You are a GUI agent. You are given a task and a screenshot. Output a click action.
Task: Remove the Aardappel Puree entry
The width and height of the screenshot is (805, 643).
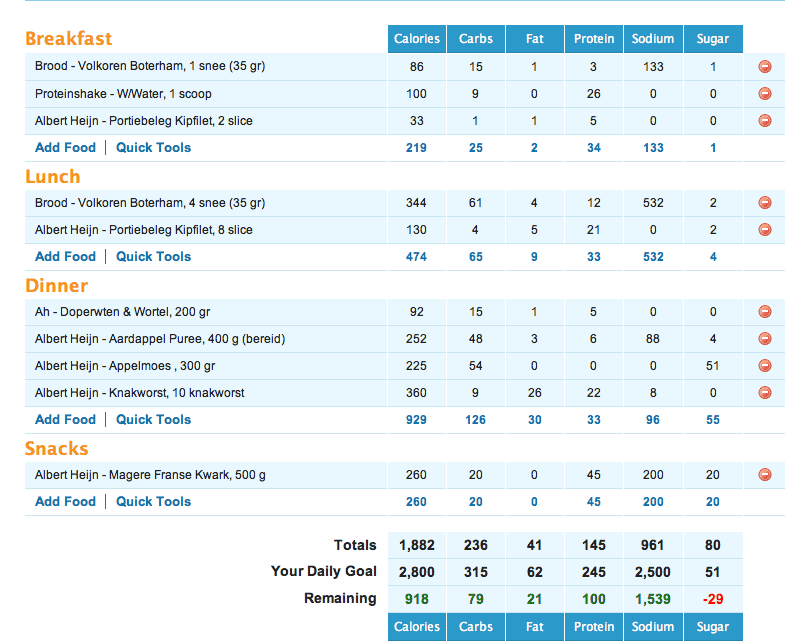click(765, 339)
